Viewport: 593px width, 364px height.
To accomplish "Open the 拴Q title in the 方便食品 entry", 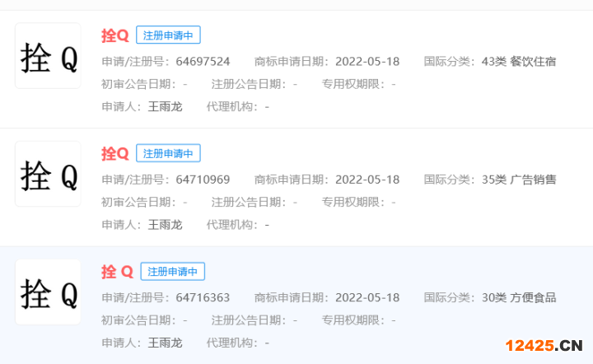I will point(117,272).
